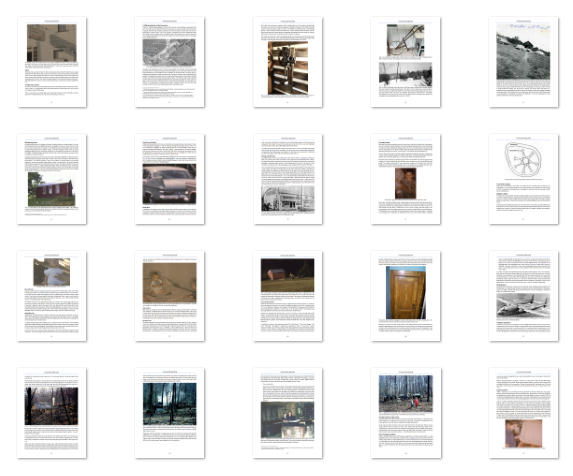The image size is (573, 476).
Task: Open the page with the wooden pulley wheel photo
Action: [288, 62]
